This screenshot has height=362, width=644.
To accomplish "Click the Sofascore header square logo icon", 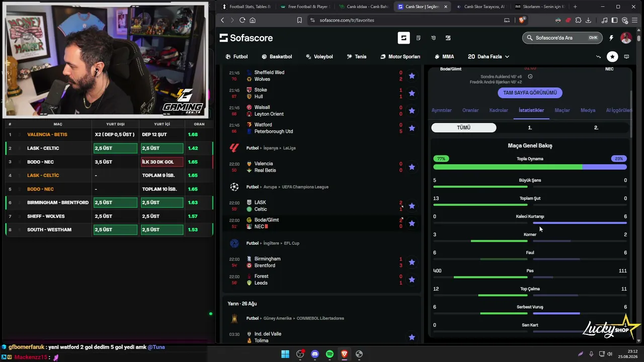I will (404, 38).
